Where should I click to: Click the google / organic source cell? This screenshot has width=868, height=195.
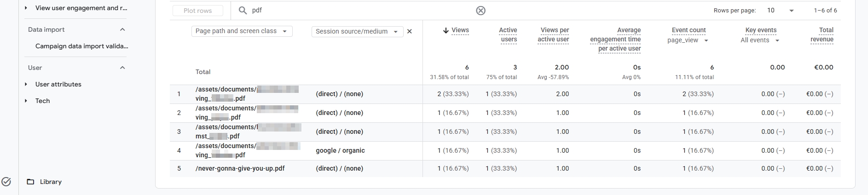coord(340,150)
